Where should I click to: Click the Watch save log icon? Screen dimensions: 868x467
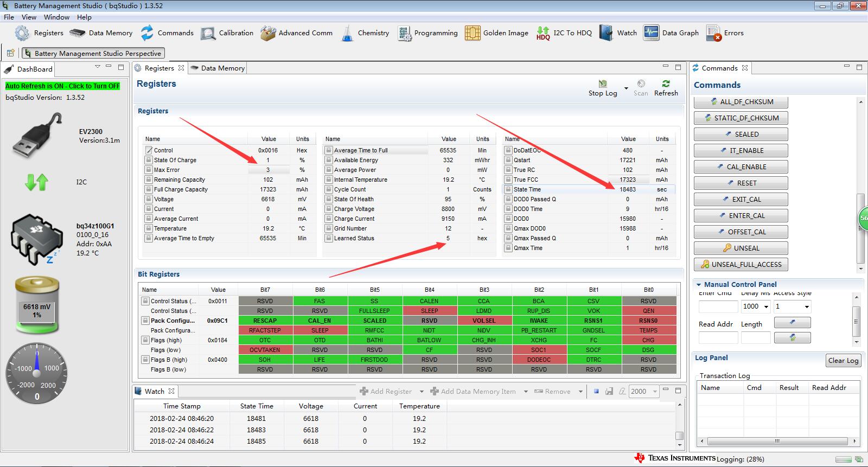[609, 391]
